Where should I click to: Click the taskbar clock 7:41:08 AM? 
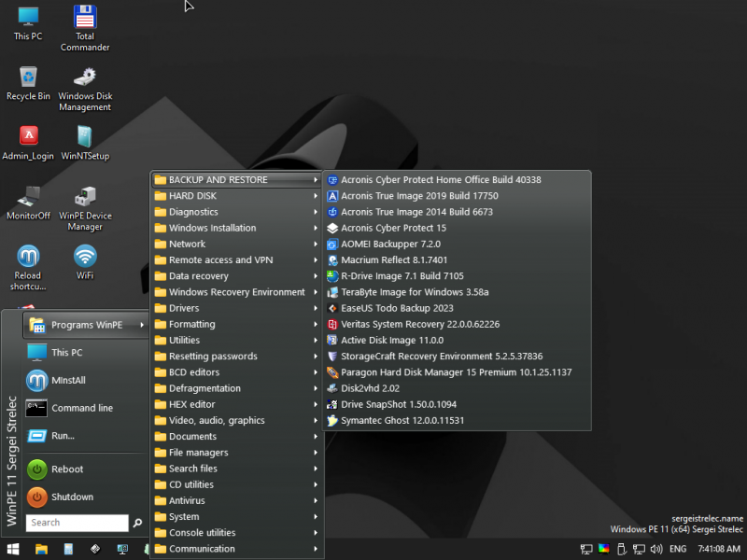point(719,549)
